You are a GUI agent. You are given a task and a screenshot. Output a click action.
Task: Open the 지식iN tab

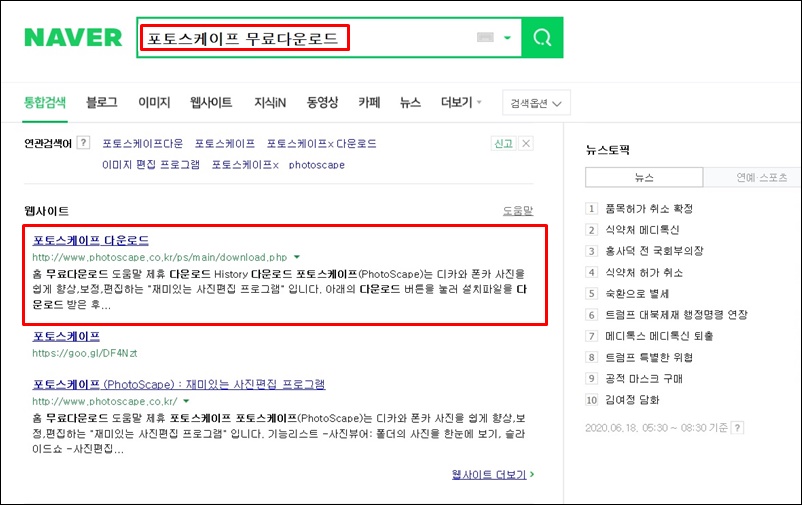pos(270,102)
